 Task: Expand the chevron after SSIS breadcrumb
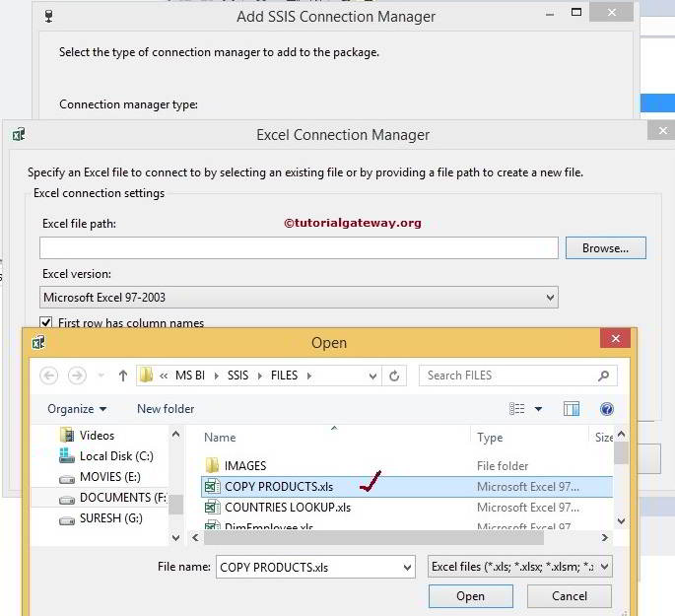[260, 376]
